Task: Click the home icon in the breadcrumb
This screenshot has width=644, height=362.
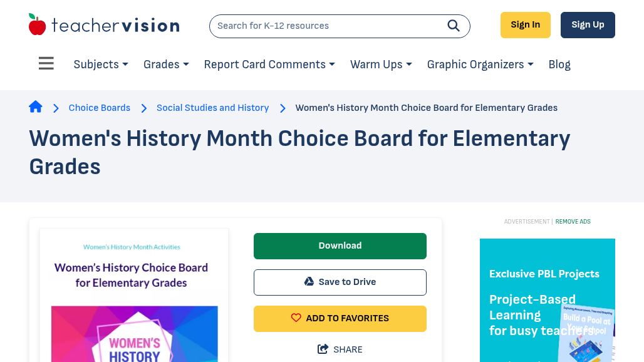Action: (x=36, y=106)
